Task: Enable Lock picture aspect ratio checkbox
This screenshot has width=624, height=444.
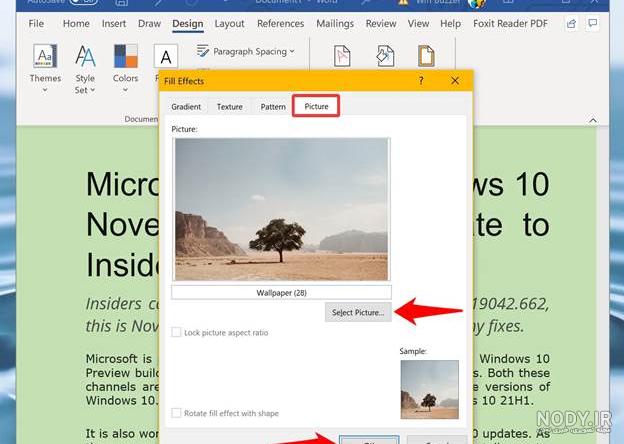Action: click(x=176, y=332)
